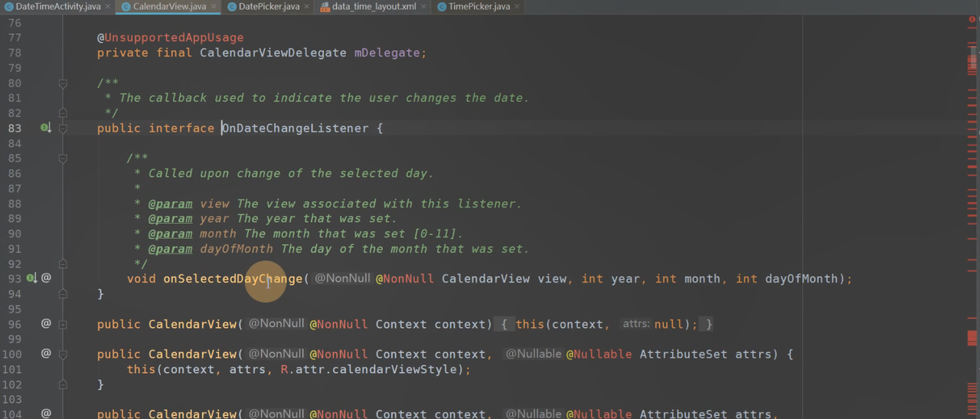The height and width of the screenshot is (419, 980).
Task: Close the CalendarView.java tab
Action: (x=214, y=6)
